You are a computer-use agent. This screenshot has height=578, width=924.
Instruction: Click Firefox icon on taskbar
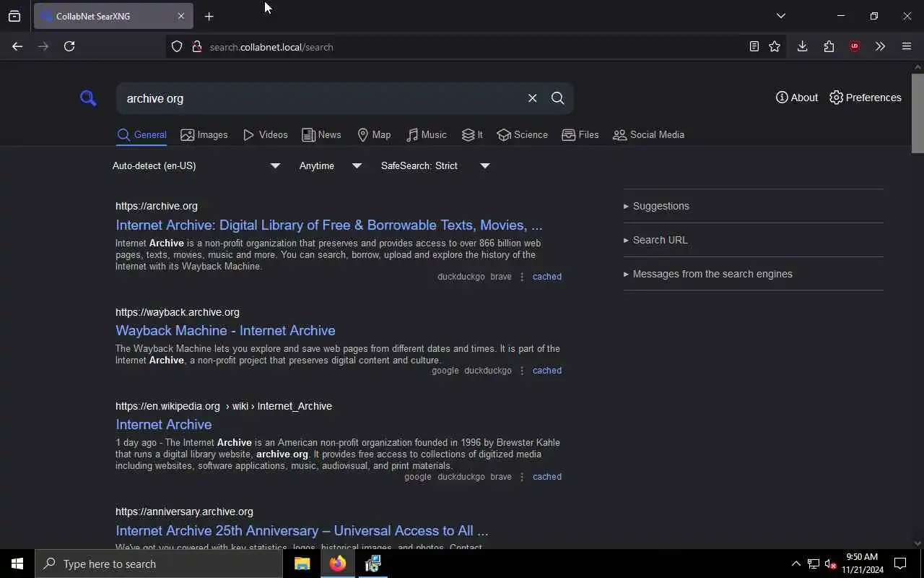point(338,564)
